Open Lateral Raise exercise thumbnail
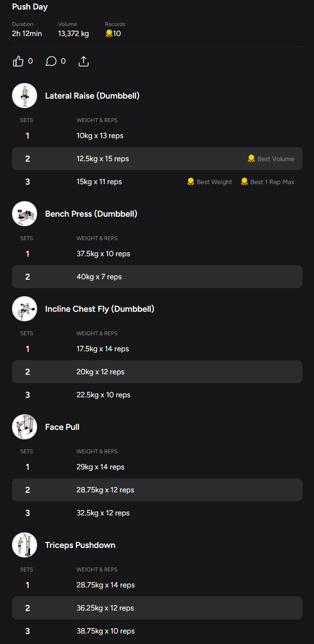 pos(25,96)
